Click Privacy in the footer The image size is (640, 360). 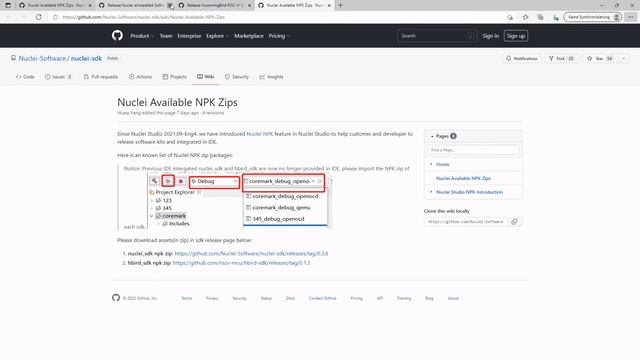[212, 298]
